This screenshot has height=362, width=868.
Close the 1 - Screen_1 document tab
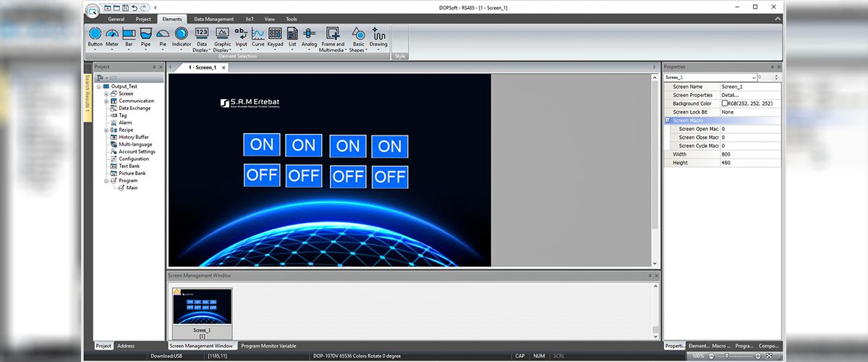coord(224,67)
